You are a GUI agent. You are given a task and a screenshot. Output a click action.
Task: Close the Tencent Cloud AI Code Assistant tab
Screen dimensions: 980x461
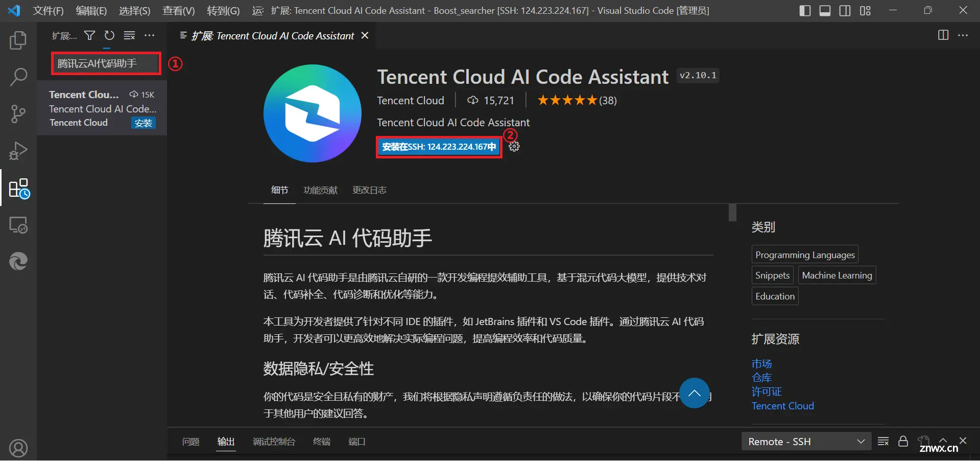[365, 35]
